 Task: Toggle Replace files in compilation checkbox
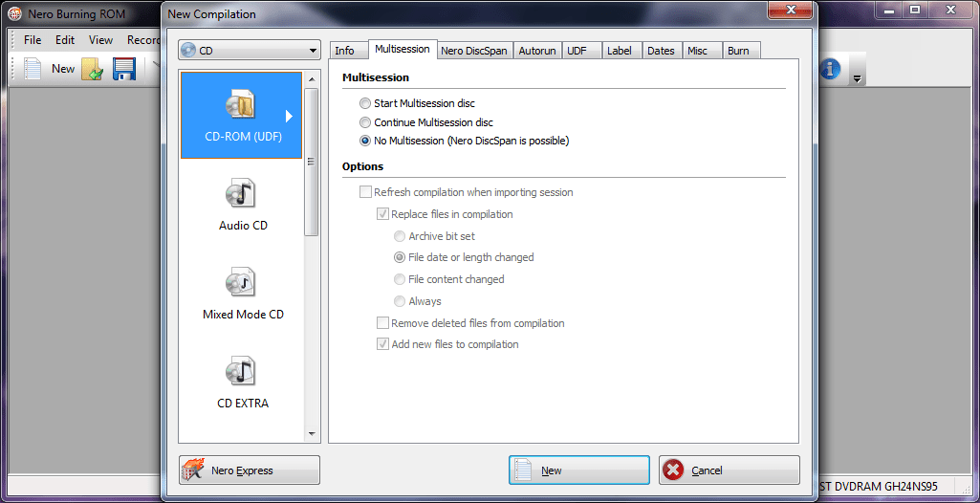click(382, 213)
